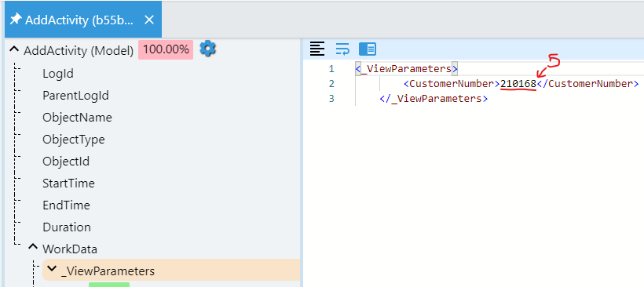The height and width of the screenshot is (287, 644).
Task: Pick the Duration tree item
Action: [x=67, y=227]
